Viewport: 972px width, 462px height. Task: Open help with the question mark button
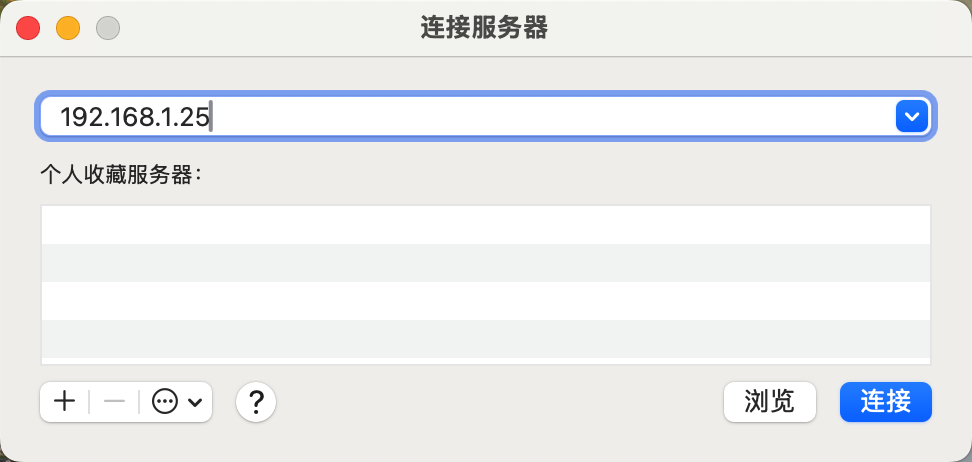(256, 402)
